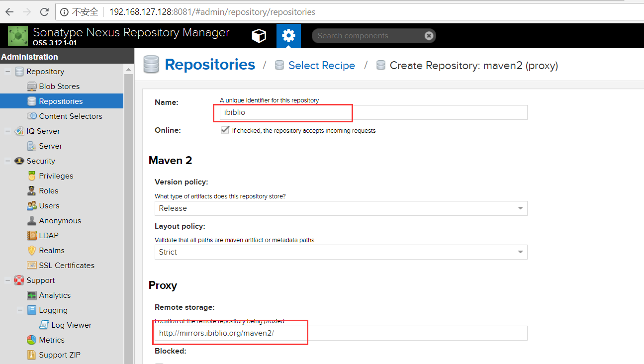The image size is (644, 364).
Task: Click the Metrics pie chart icon
Action: 32,340
